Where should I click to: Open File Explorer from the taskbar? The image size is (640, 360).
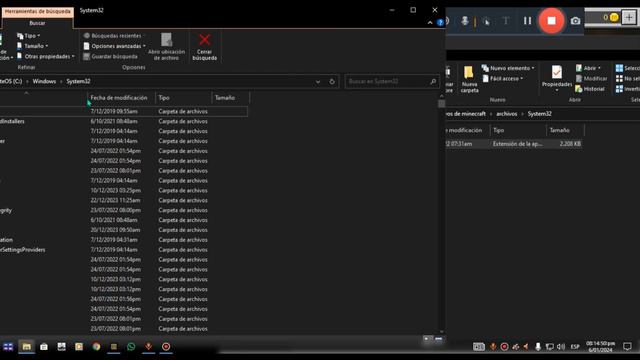(x=27, y=347)
